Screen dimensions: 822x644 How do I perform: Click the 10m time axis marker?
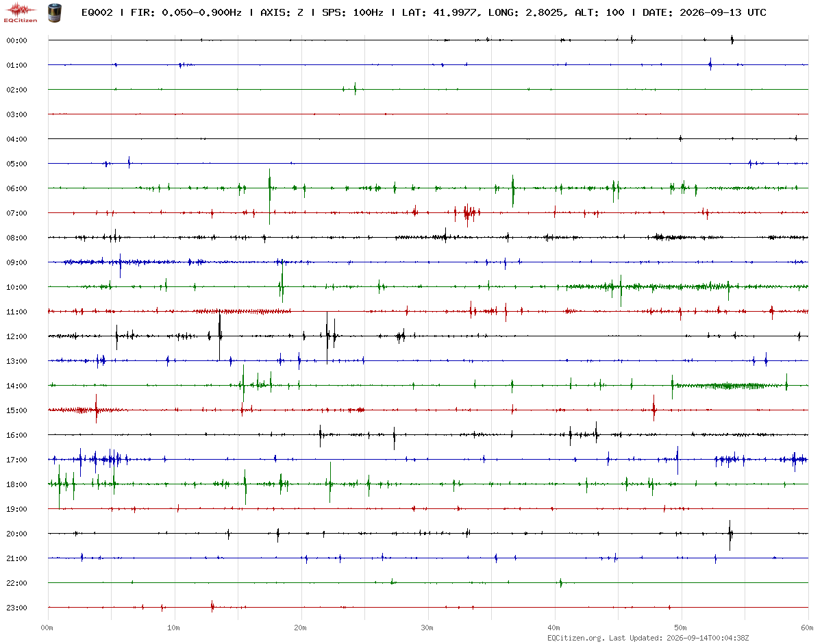[174, 628]
